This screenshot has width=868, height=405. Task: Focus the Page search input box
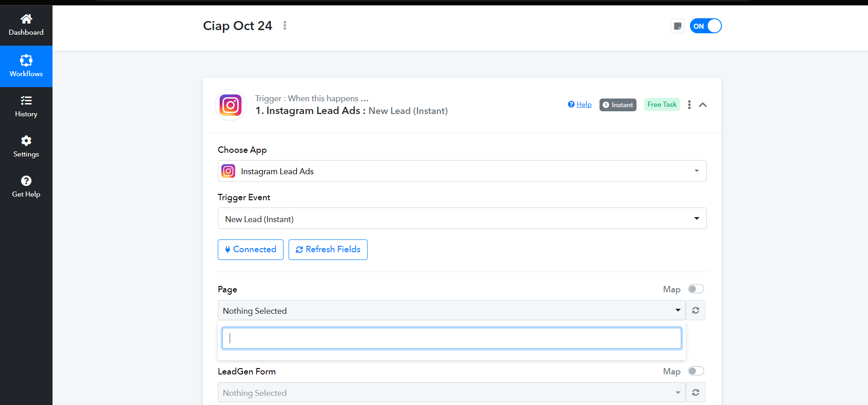[x=452, y=338]
